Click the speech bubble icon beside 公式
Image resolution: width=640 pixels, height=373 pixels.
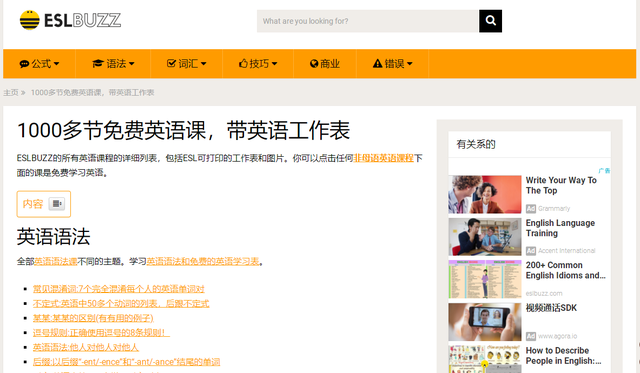click(x=24, y=64)
